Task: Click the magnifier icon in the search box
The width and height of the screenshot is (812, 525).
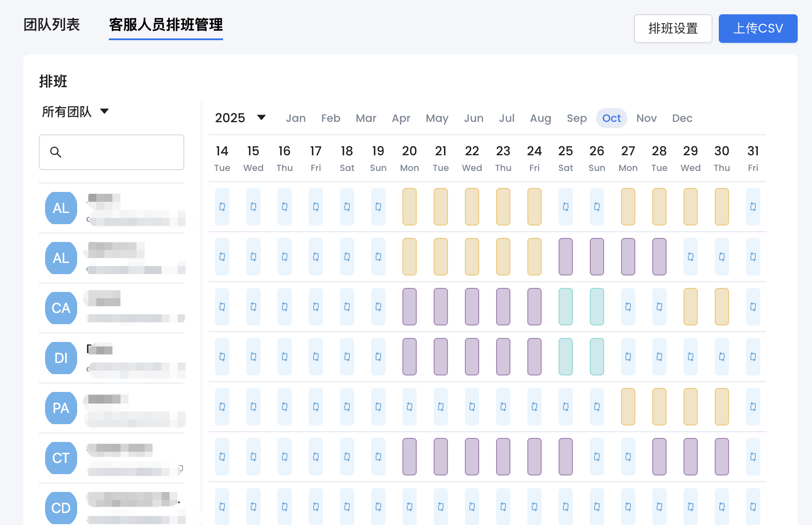Action: click(x=56, y=152)
